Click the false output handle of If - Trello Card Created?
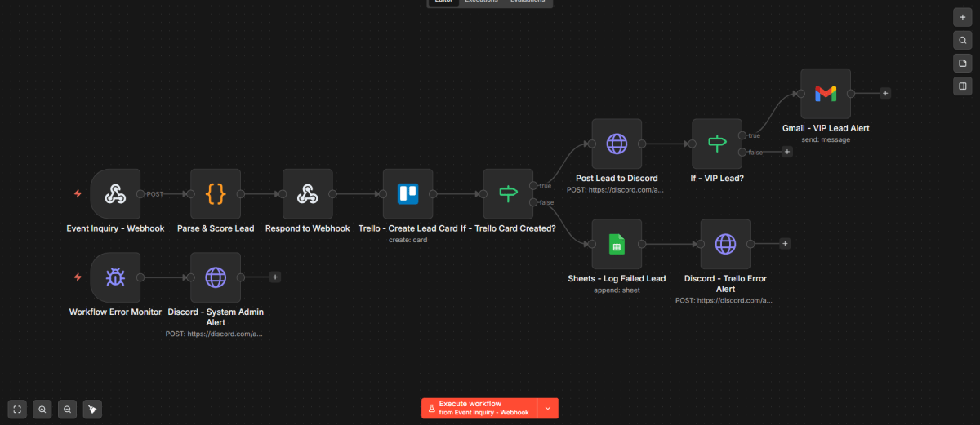The image size is (980, 425). (533, 201)
